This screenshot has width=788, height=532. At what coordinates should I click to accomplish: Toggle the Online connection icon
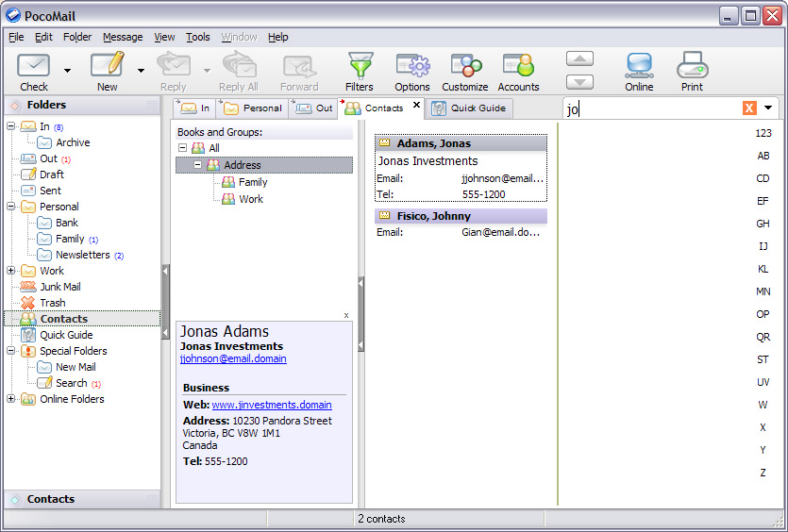(639, 66)
